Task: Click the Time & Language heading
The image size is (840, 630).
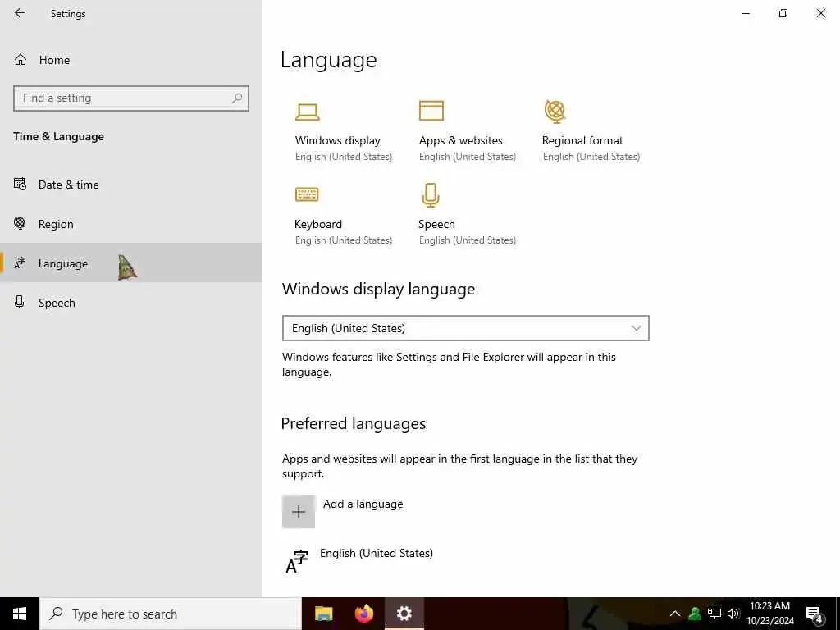Action: [x=58, y=137]
